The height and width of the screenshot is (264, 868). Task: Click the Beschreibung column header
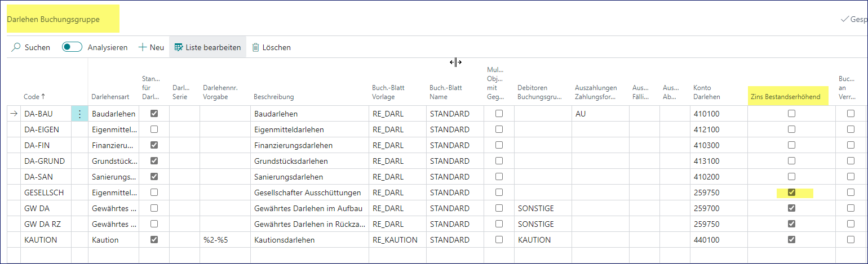274,97
